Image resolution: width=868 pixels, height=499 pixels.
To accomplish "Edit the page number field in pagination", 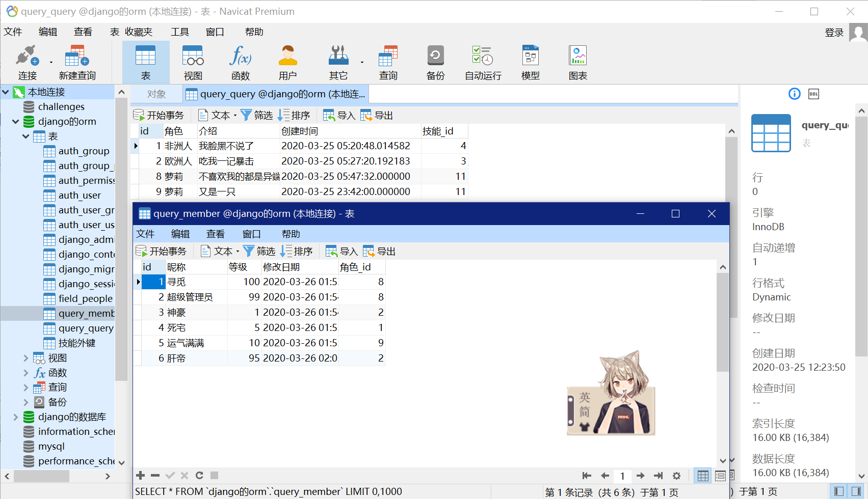I will click(x=622, y=476).
